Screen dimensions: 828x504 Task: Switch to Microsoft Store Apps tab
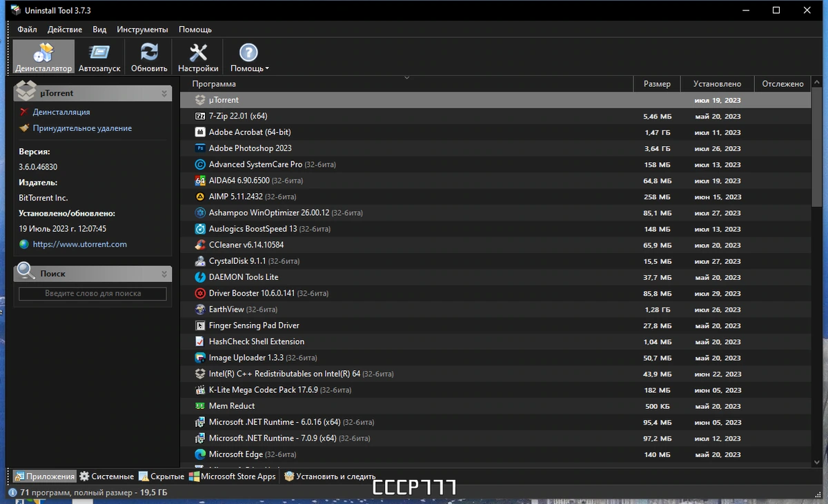(x=233, y=476)
